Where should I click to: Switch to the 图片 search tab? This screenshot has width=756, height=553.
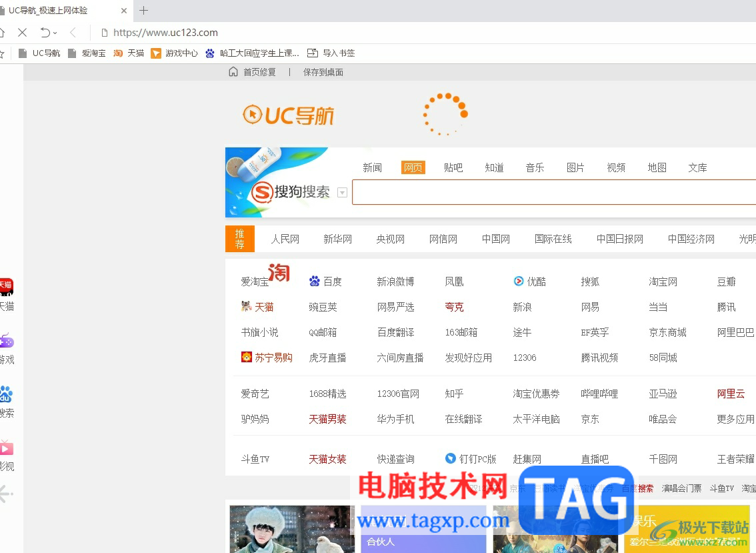tap(575, 167)
